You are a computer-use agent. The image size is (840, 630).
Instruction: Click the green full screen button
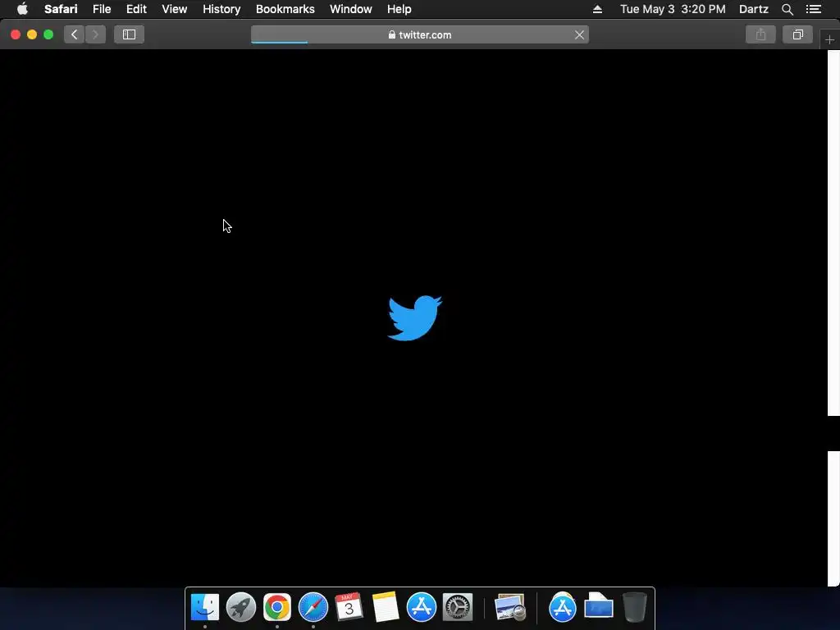tap(48, 34)
